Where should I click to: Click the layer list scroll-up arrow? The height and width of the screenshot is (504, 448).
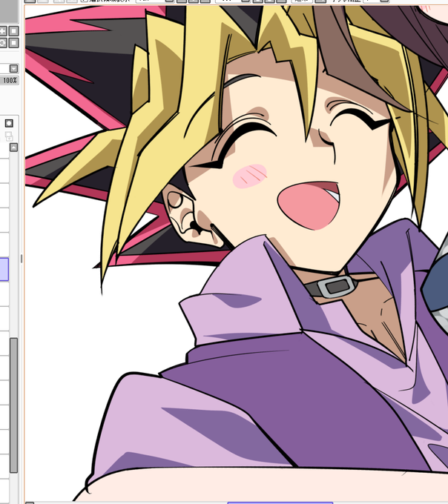[x=13, y=147]
